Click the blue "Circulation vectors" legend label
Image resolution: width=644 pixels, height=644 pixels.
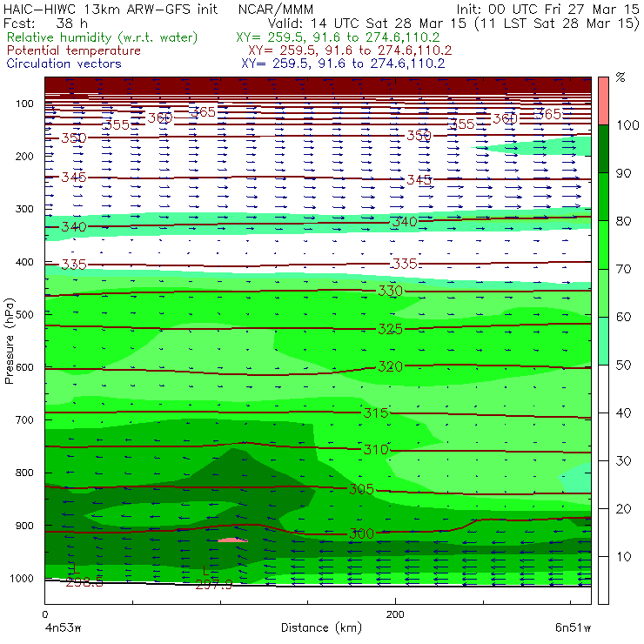tap(64, 64)
